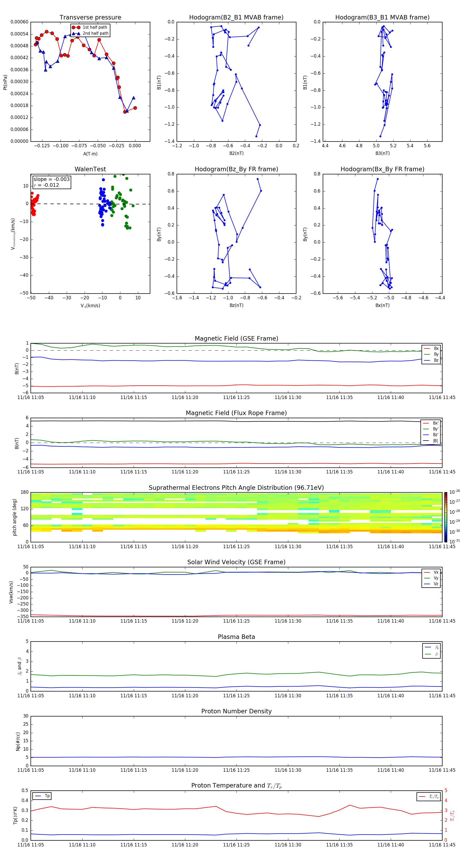
Task: Click "11/16 11:25" tick under Plasma Beta plot
Action: pyautogui.click(x=236, y=696)
